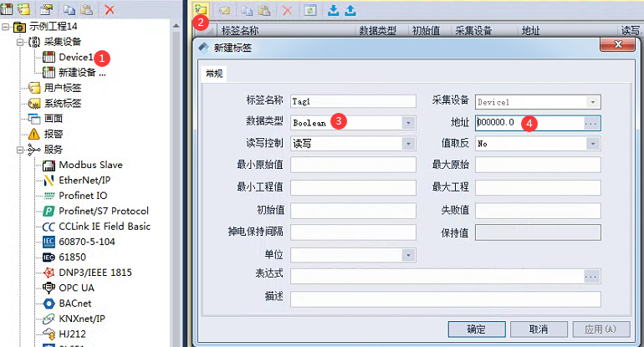Click the edit tag icon in tag toolbar
The image size is (644, 347).
(x=224, y=10)
